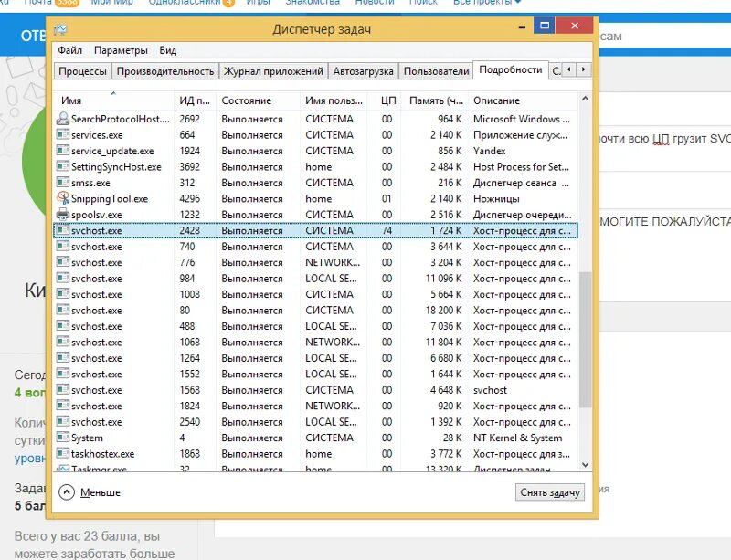731x560 pixels.
Task: Sort by the Память column header
Action: tap(434, 100)
